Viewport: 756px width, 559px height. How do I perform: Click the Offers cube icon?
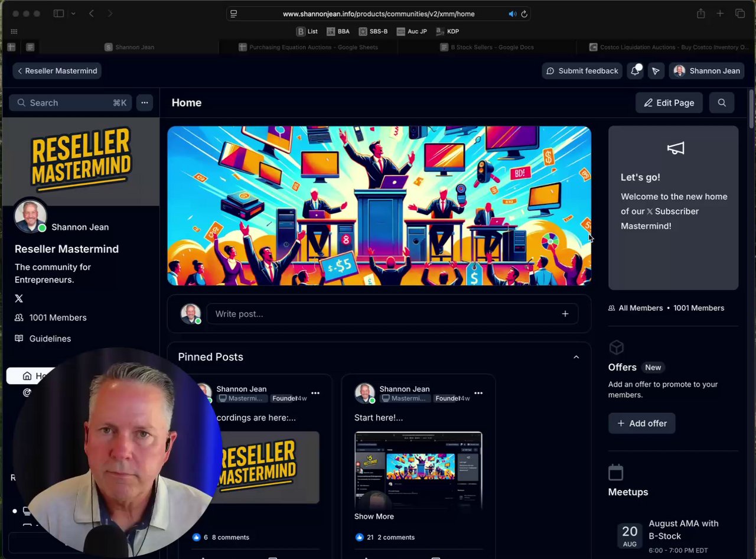pyautogui.click(x=616, y=347)
